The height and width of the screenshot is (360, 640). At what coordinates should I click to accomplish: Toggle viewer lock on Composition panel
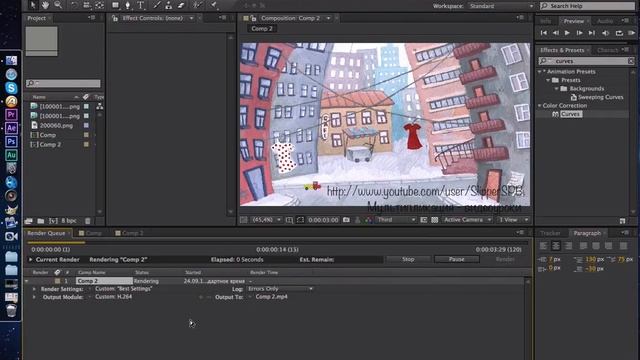click(x=253, y=18)
